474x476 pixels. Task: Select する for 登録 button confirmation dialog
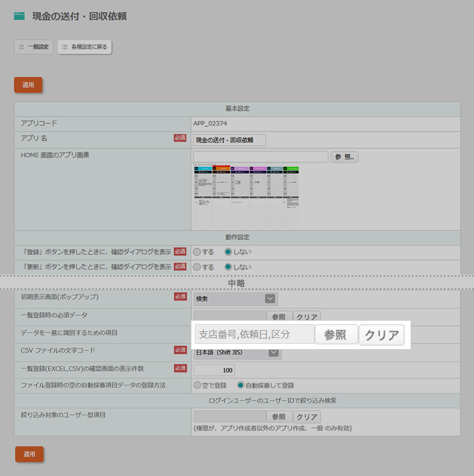197,251
